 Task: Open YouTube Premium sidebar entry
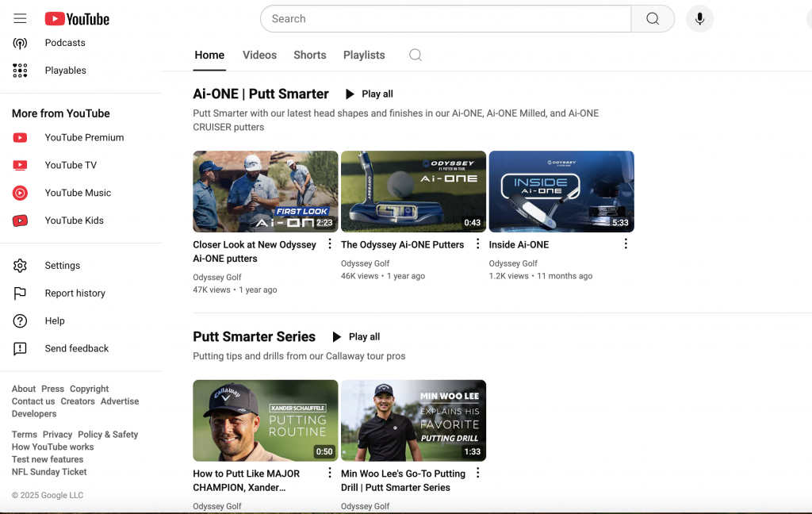click(x=84, y=138)
